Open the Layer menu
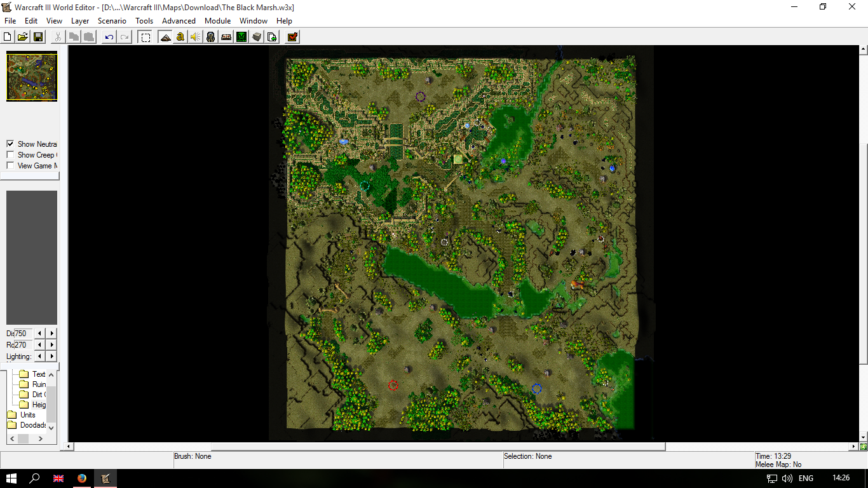Viewport: 868px width, 488px height. coord(80,21)
